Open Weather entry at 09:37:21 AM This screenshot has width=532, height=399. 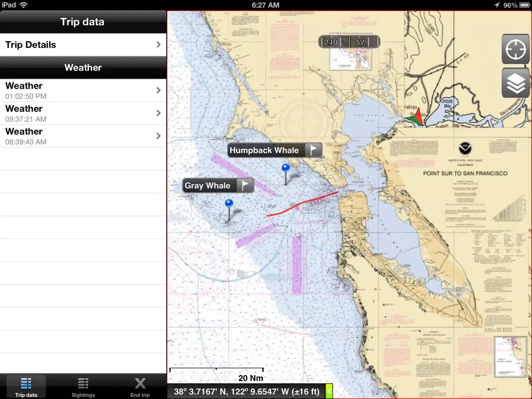(83, 113)
